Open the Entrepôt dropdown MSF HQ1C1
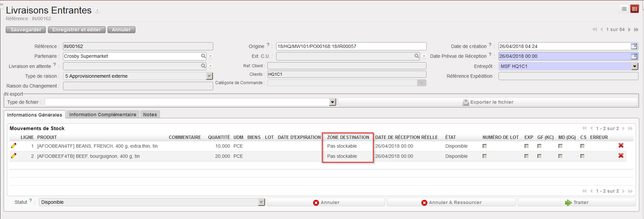 [635, 66]
